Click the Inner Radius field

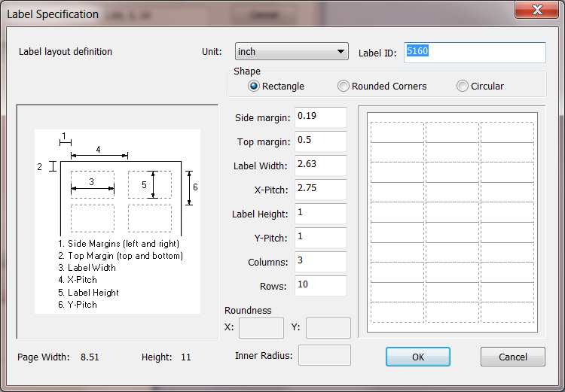point(325,355)
